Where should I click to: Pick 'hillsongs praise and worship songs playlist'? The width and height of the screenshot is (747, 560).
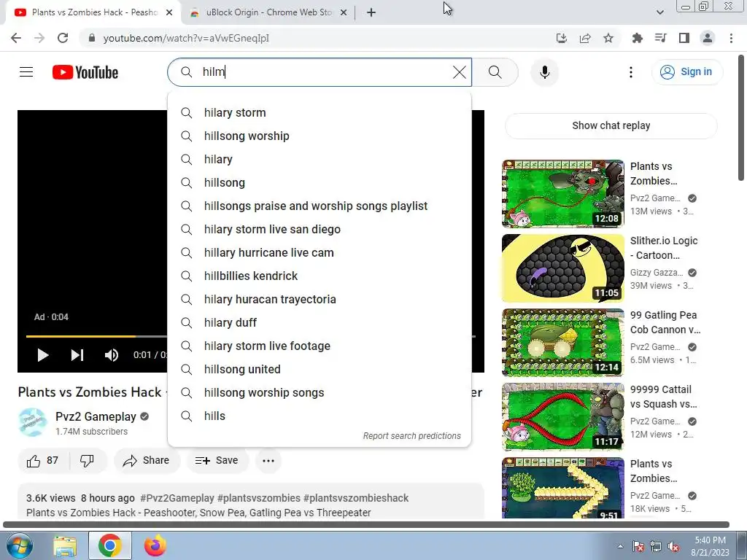click(x=320, y=206)
